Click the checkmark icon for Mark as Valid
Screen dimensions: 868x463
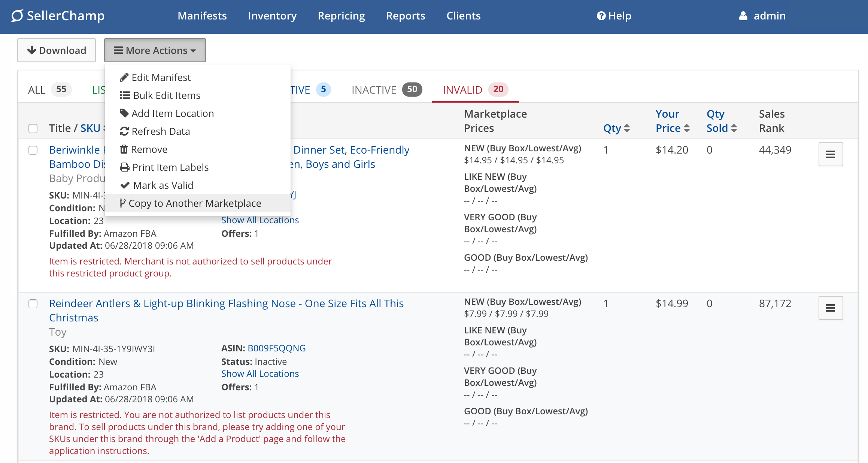click(x=125, y=185)
